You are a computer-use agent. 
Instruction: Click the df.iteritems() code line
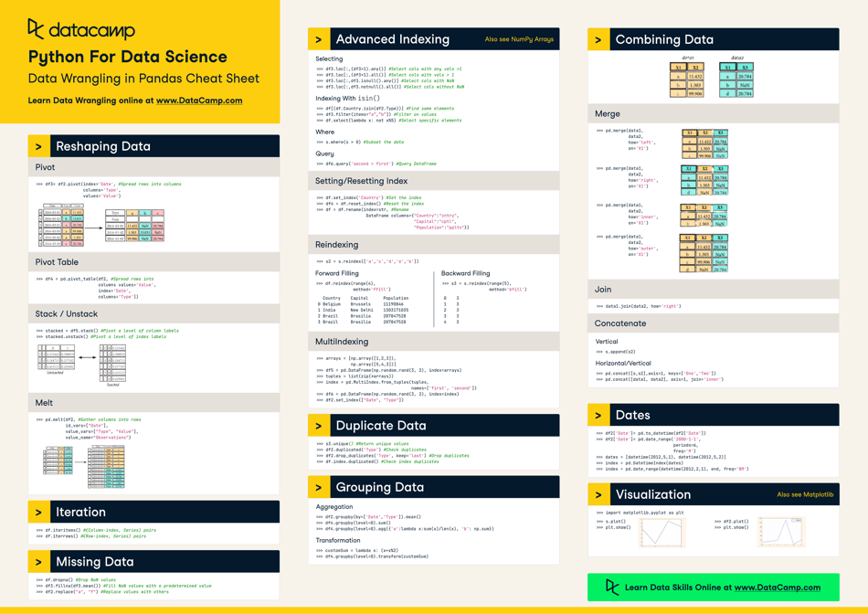coord(96,530)
